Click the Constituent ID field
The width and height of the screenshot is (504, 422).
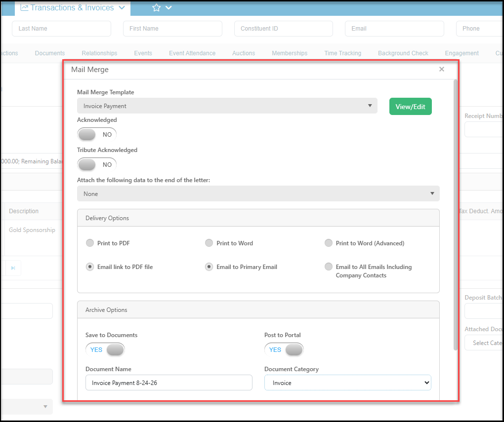[x=284, y=29]
